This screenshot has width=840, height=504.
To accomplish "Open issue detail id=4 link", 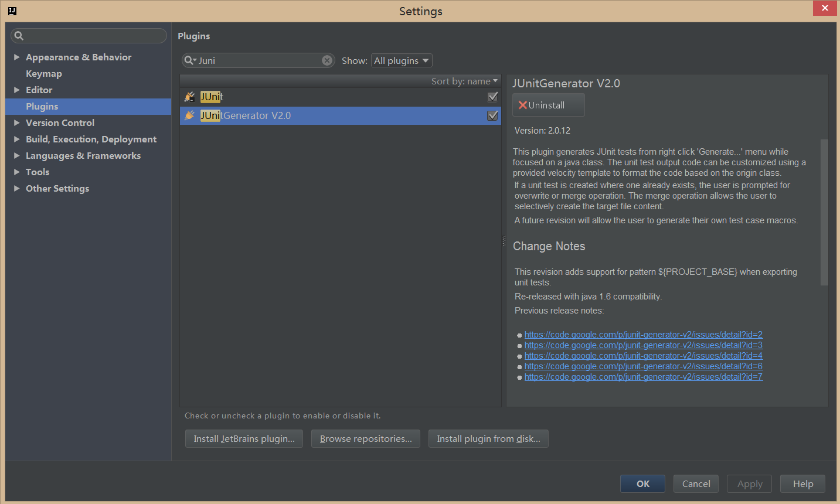I will click(643, 356).
